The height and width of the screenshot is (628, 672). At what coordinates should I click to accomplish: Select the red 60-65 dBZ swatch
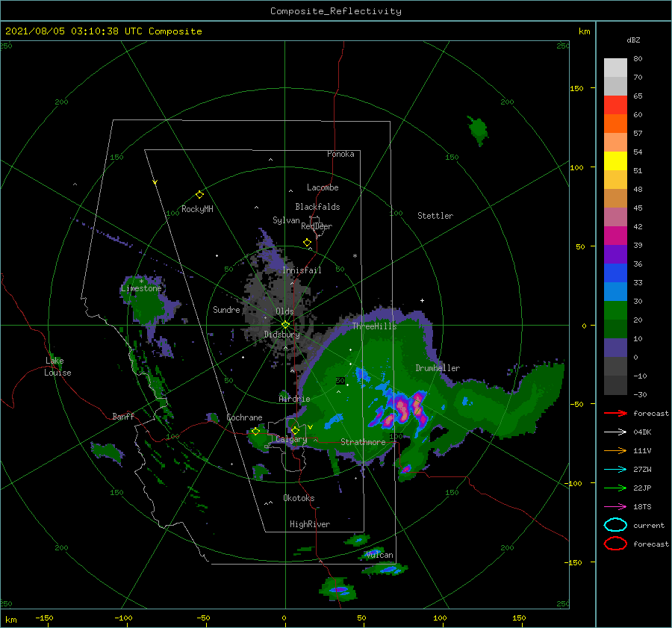click(x=615, y=105)
